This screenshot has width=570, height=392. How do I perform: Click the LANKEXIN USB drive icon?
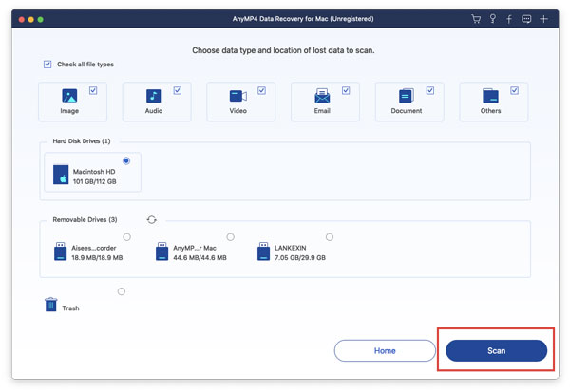pos(263,252)
